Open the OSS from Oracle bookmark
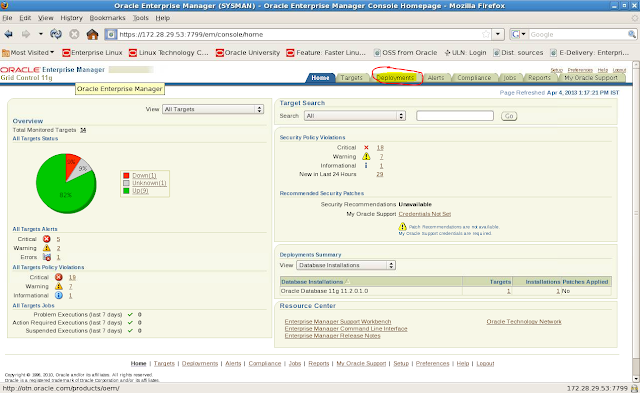This screenshot has height=393, width=640. click(405, 53)
